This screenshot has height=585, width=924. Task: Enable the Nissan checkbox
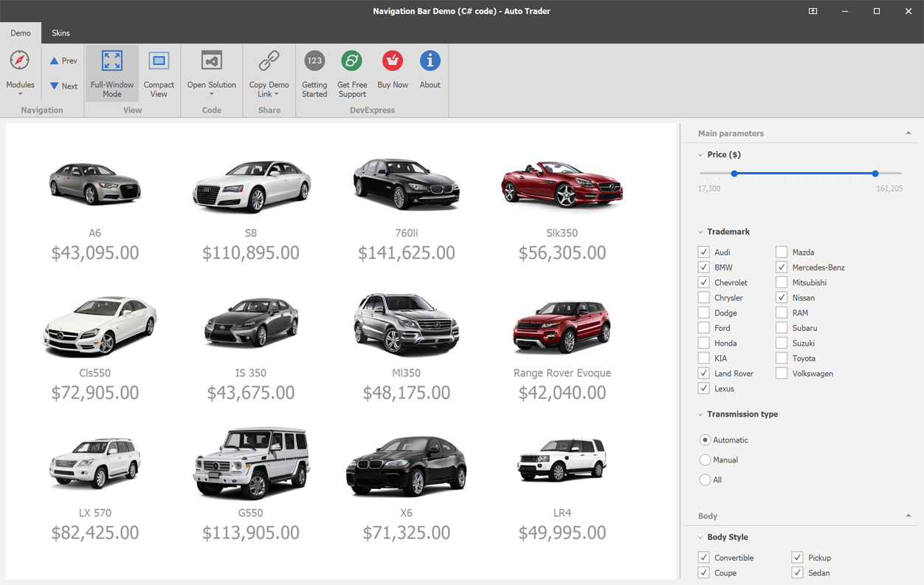click(x=781, y=297)
